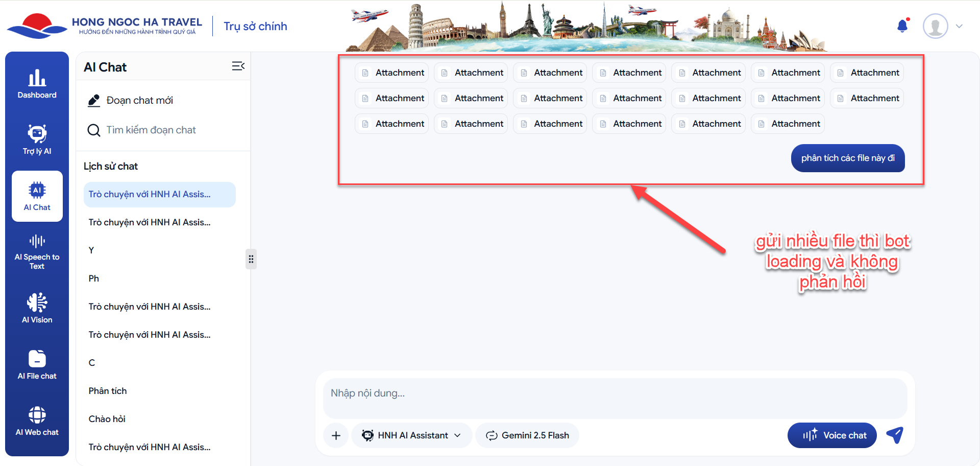
Task: Open the Gemini 2.5 Flash model selector
Action: tap(527, 435)
